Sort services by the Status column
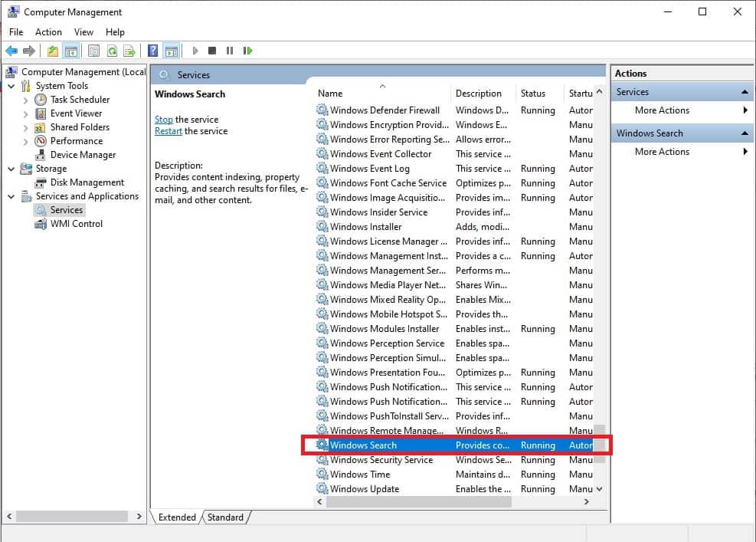 539,94
